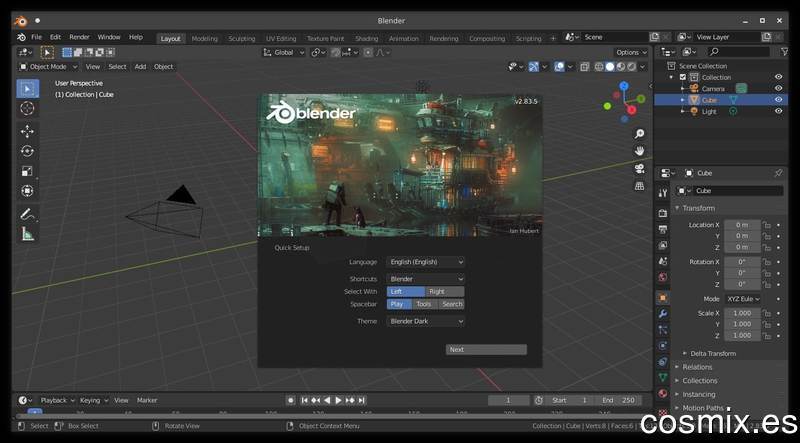Toggle the Location X lock icon
Screen dimensions: 800x443
tap(767, 225)
